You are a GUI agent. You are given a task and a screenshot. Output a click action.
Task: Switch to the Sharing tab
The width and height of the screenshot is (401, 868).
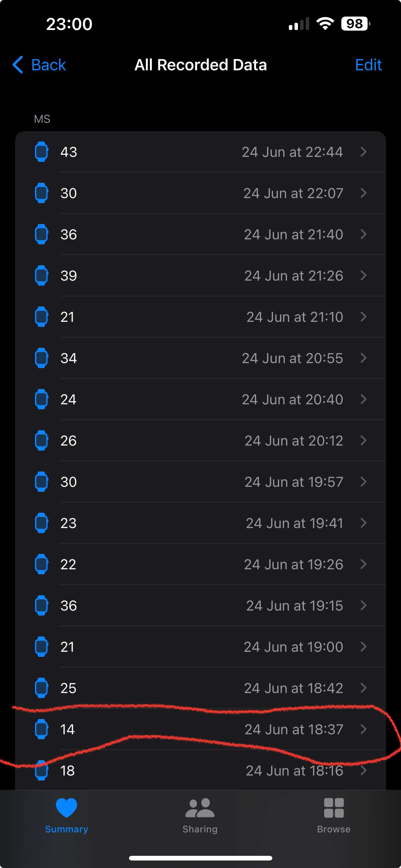(200, 816)
